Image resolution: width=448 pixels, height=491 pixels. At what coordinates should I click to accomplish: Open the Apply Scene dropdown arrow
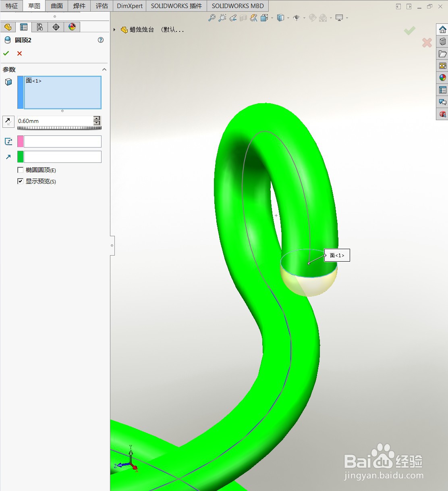click(331, 18)
